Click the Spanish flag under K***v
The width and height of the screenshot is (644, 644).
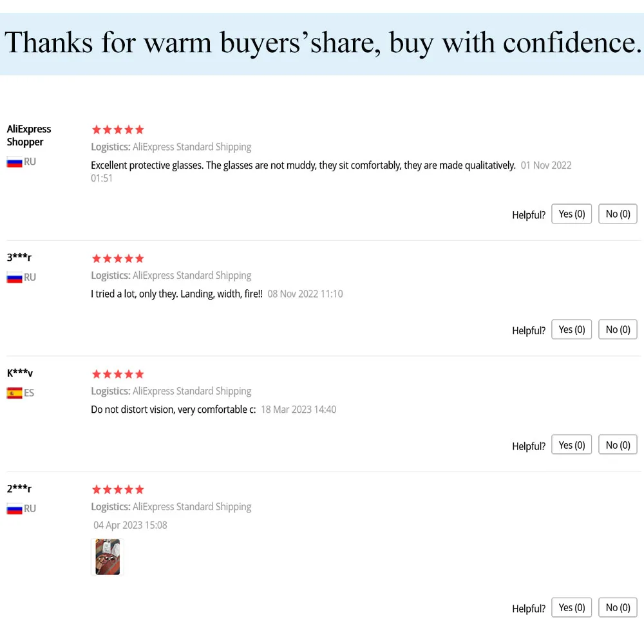(x=14, y=393)
